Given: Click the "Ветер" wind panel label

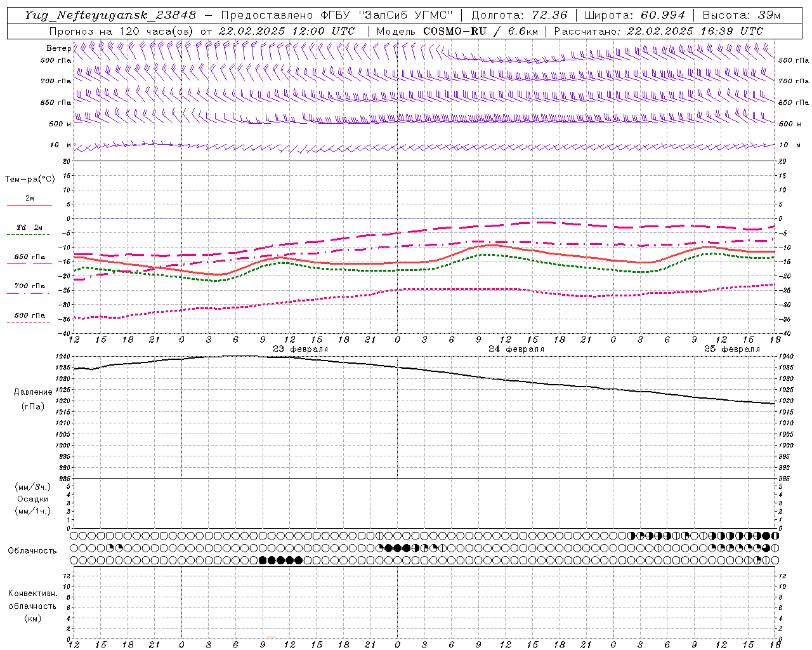Looking at the screenshot, I should point(58,48).
